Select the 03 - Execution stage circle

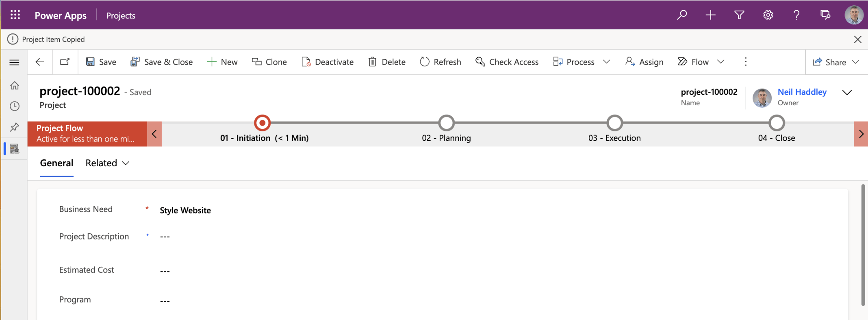(615, 123)
